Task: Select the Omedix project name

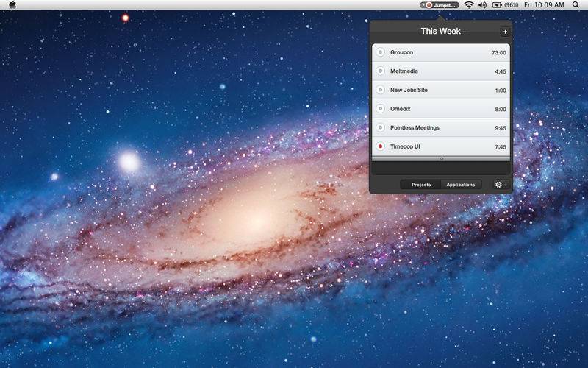Action: [400, 108]
